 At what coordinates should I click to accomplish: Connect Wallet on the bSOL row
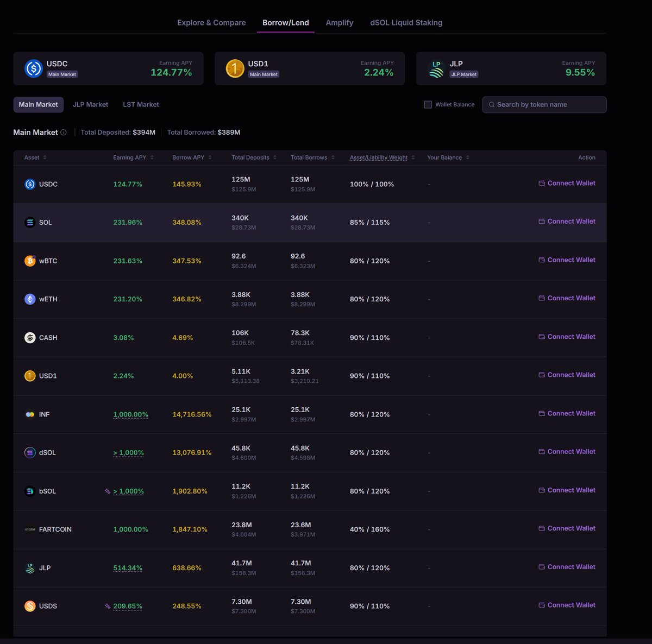pyautogui.click(x=567, y=490)
